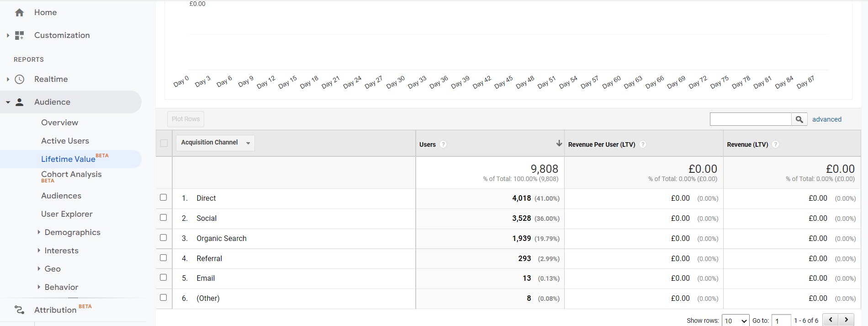Tick the Direct row checkbox
This screenshot has width=868, height=326.
(x=163, y=198)
